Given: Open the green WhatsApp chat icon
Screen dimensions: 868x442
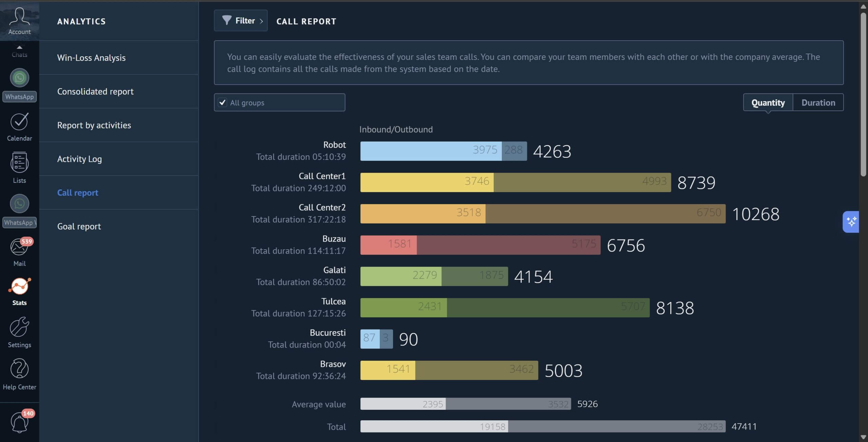Looking at the screenshot, I should pyautogui.click(x=19, y=78).
